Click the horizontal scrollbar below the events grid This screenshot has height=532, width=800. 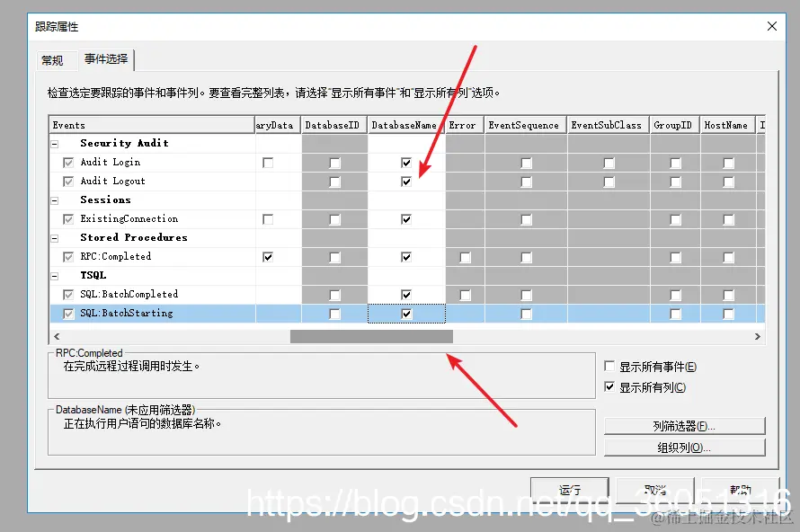click(x=371, y=337)
